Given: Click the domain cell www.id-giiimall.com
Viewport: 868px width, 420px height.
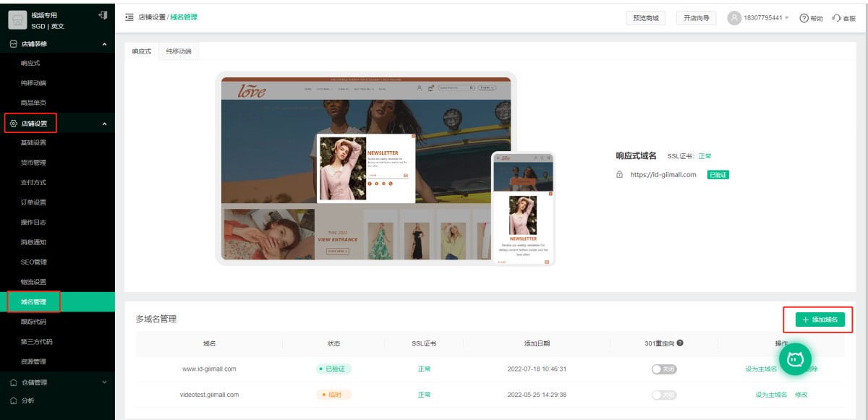Looking at the screenshot, I should 209,369.
